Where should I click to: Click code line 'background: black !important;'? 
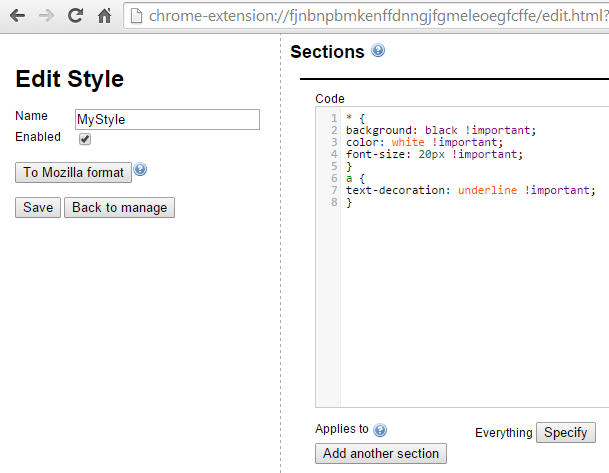tap(441, 130)
